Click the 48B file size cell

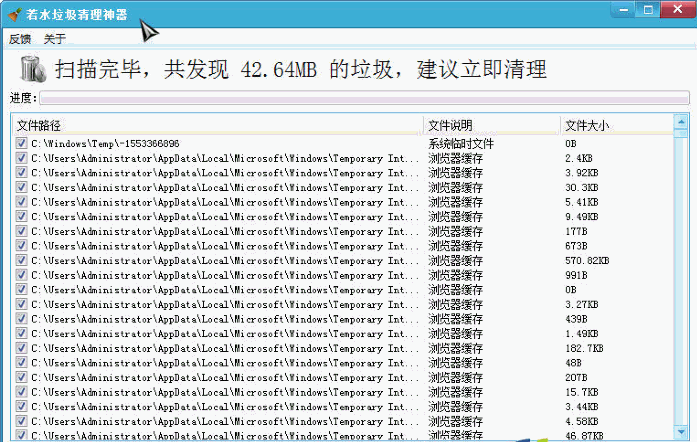pos(573,363)
